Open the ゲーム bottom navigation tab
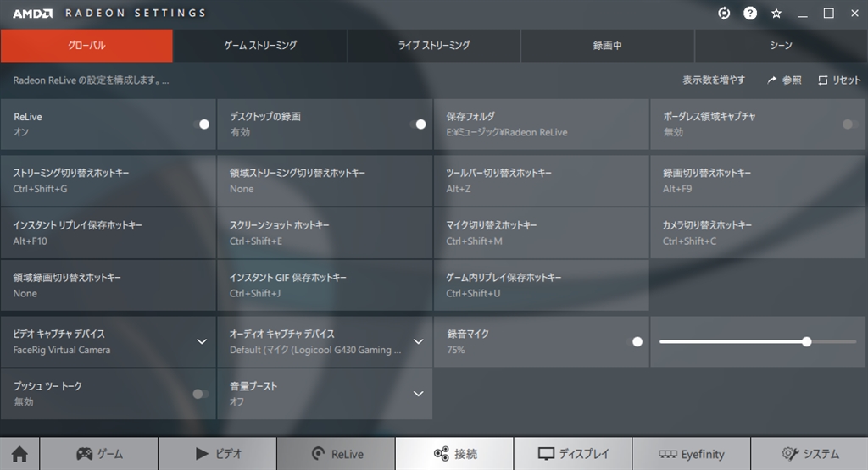The height and width of the screenshot is (470, 868). (x=99, y=454)
